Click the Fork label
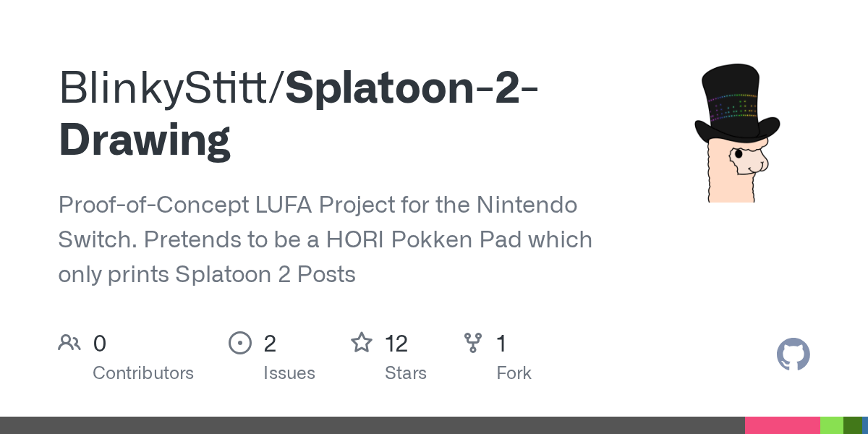868x434 pixels. (x=514, y=373)
